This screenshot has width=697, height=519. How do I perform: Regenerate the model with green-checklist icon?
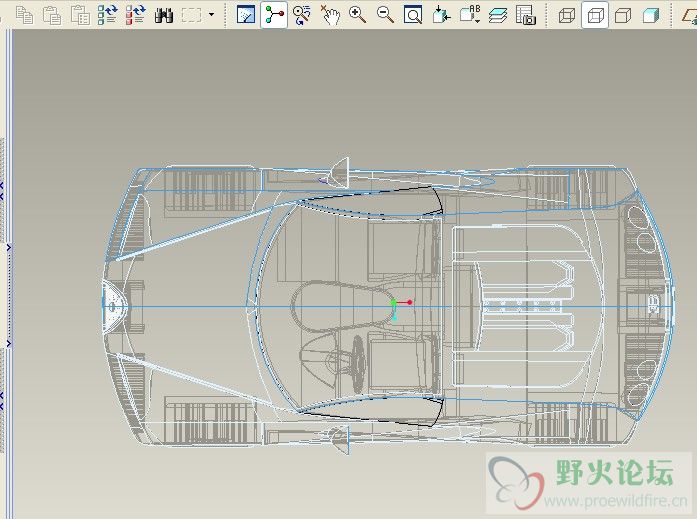click(x=108, y=15)
